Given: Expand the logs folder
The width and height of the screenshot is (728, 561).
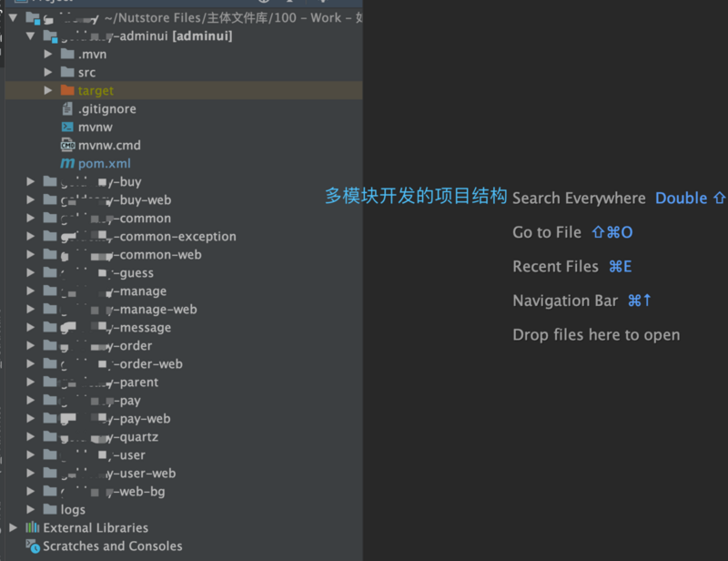Looking at the screenshot, I should 30,509.
